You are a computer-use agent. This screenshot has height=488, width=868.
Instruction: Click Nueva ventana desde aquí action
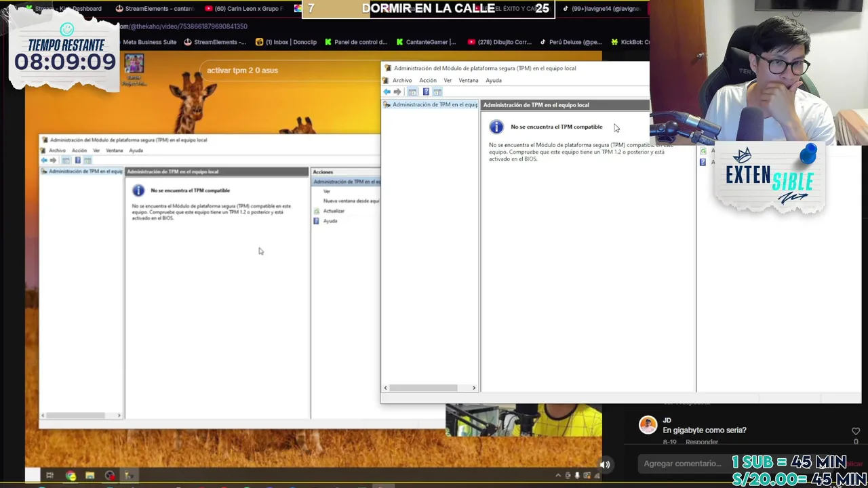tap(351, 201)
